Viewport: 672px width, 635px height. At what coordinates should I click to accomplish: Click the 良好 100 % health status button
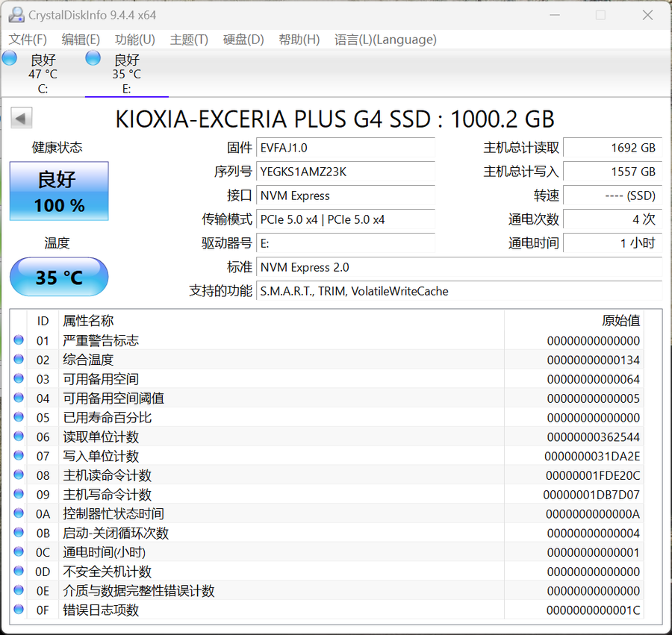tap(59, 191)
